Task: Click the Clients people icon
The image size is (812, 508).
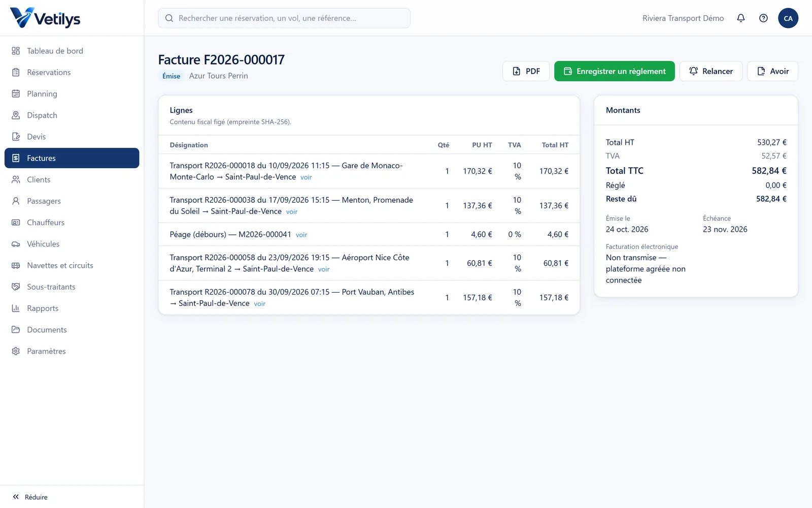Action: tap(16, 180)
